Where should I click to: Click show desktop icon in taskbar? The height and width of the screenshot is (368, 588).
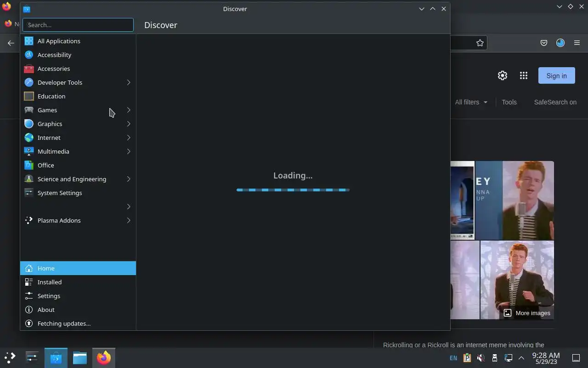tap(576, 358)
